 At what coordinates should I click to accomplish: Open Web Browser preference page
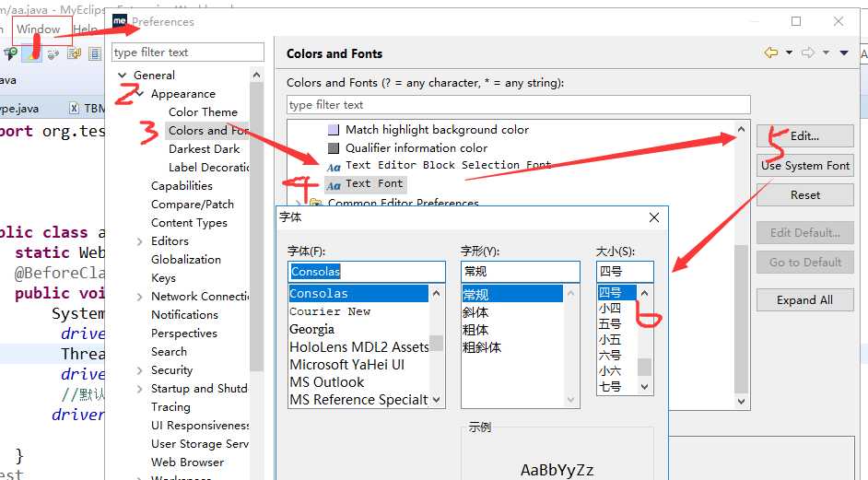pos(187,462)
